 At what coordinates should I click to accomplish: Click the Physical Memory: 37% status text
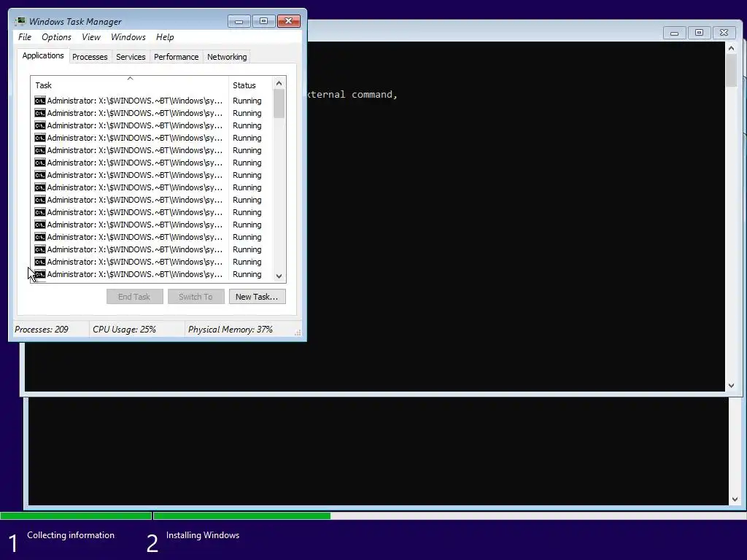coord(231,330)
